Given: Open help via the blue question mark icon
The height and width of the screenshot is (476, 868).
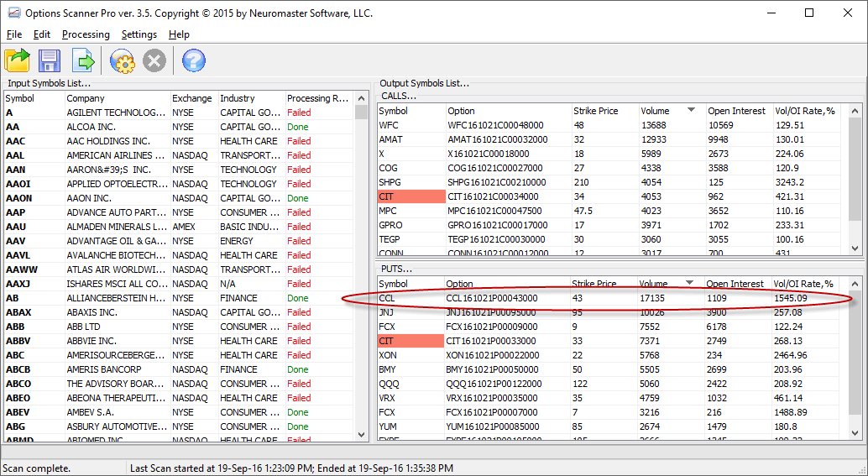Looking at the screenshot, I should [194, 60].
